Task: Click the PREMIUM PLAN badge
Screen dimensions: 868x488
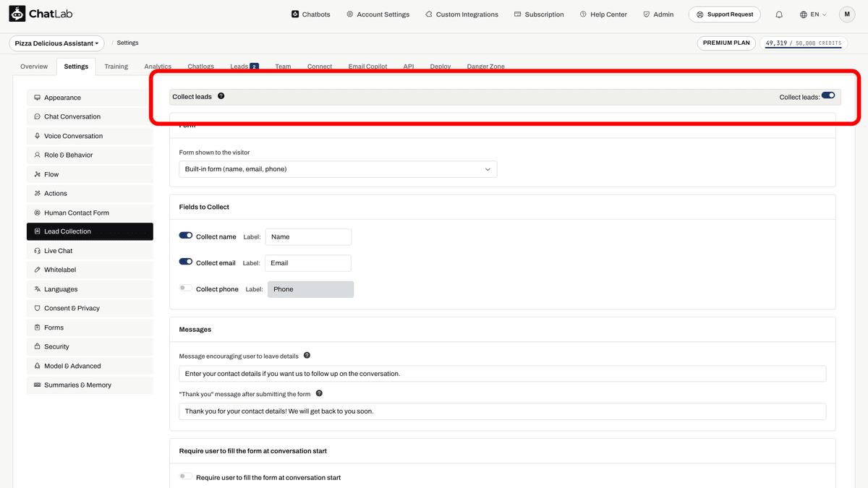Action: coord(727,43)
